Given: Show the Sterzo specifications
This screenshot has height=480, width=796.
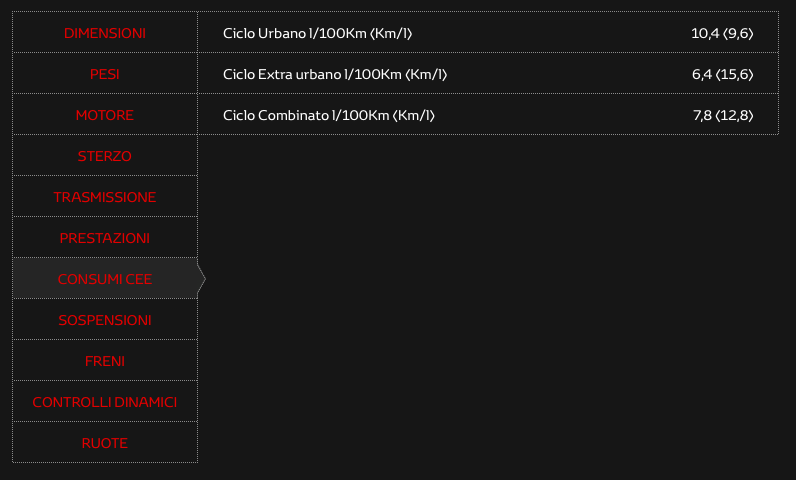Looking at the screenshot, I should pyautogui.click(x=105, y=156).
